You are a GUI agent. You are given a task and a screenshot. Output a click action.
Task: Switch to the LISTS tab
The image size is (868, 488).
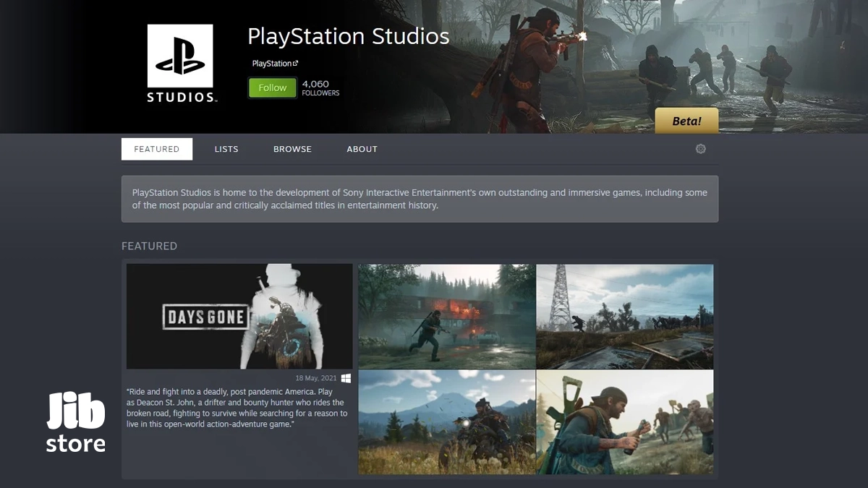(x=226, y=149)
